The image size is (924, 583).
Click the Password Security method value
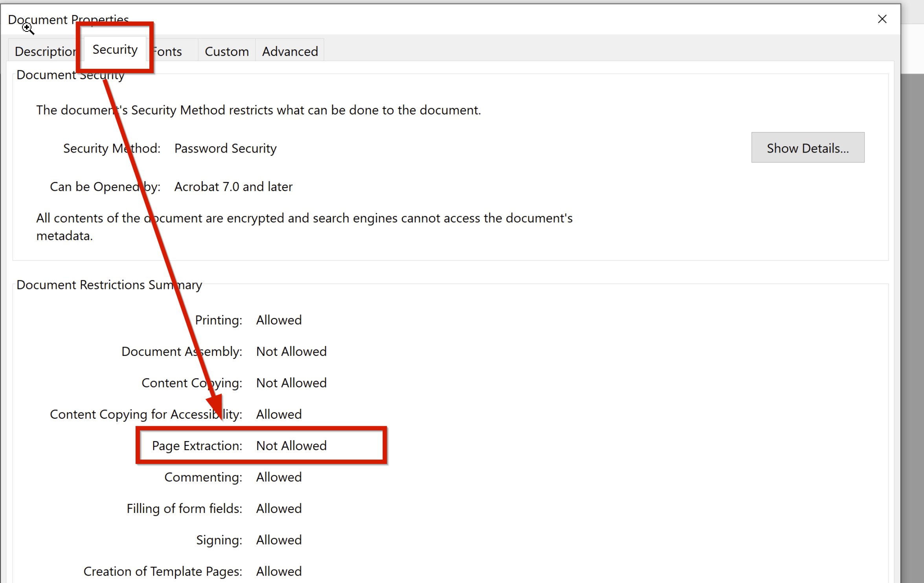(225, 148)
